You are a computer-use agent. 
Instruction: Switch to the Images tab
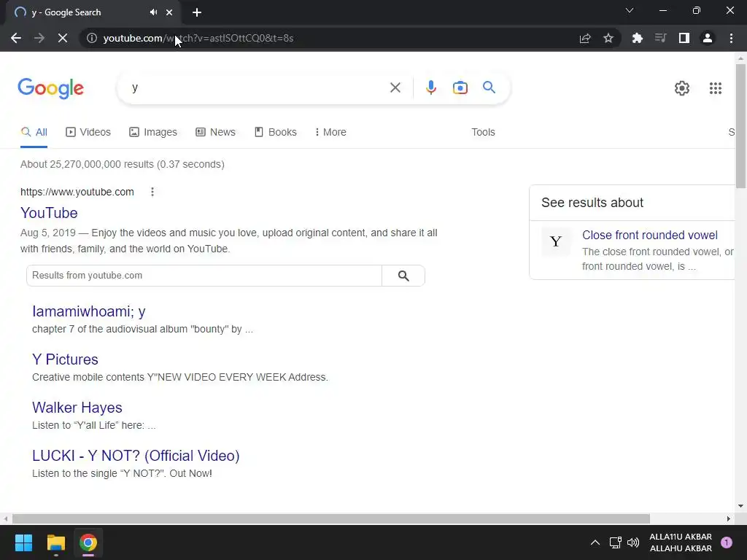click(153, 132)
